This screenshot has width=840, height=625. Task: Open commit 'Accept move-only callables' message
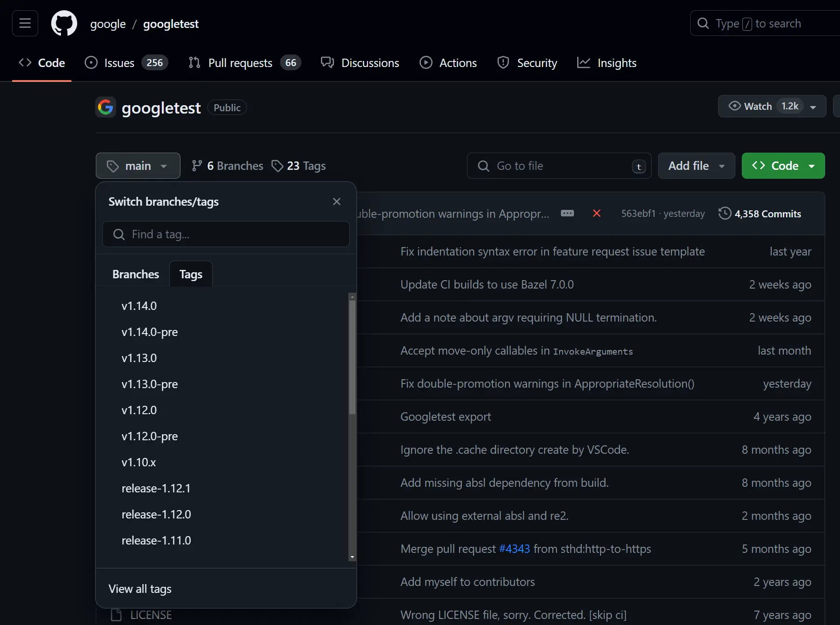coord(516,350)
